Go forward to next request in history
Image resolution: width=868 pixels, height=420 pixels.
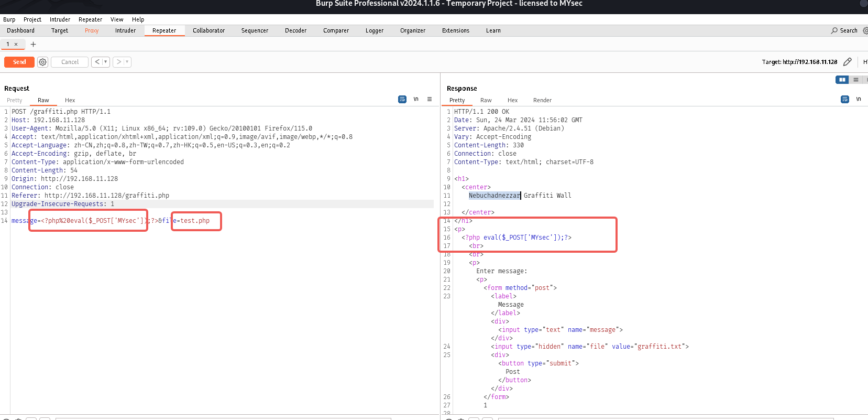pos(118,62)
